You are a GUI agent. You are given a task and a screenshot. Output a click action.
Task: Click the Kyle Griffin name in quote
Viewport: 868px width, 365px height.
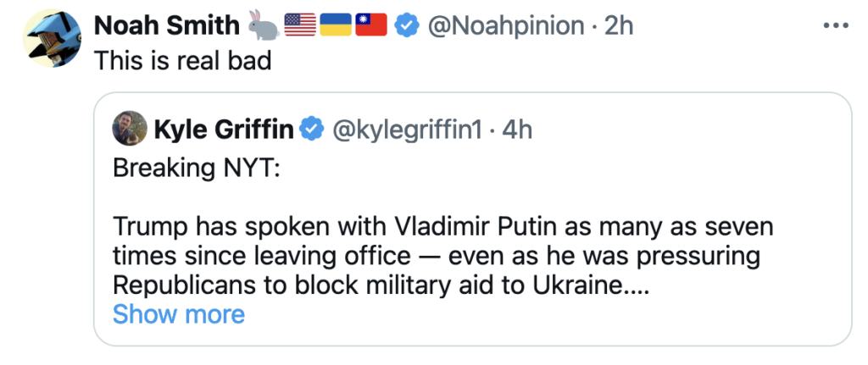[225, 129]
